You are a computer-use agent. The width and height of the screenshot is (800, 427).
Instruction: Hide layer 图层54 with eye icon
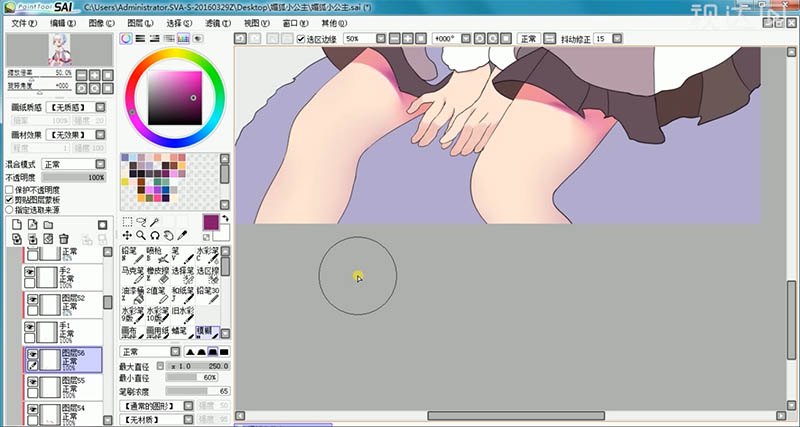pos(33,410)
